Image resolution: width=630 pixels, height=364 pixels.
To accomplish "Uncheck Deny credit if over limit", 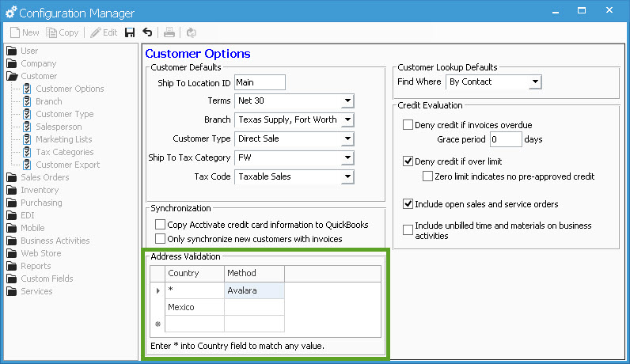I will click(408, 161).
